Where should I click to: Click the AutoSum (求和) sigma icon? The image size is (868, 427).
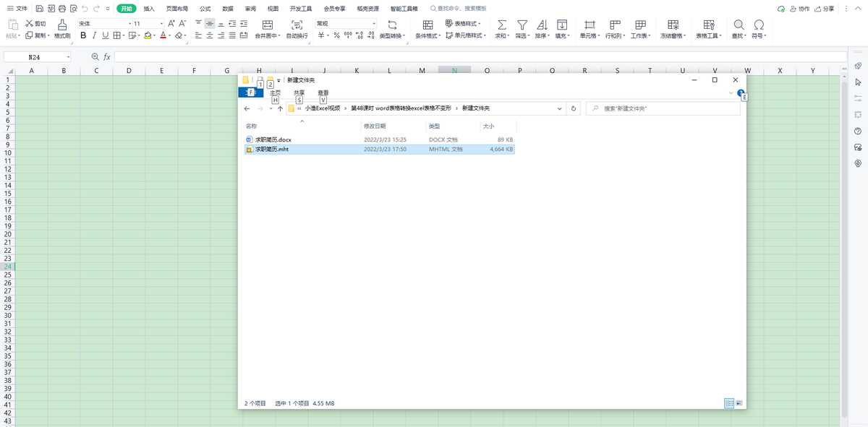click(x=501, y=25)
